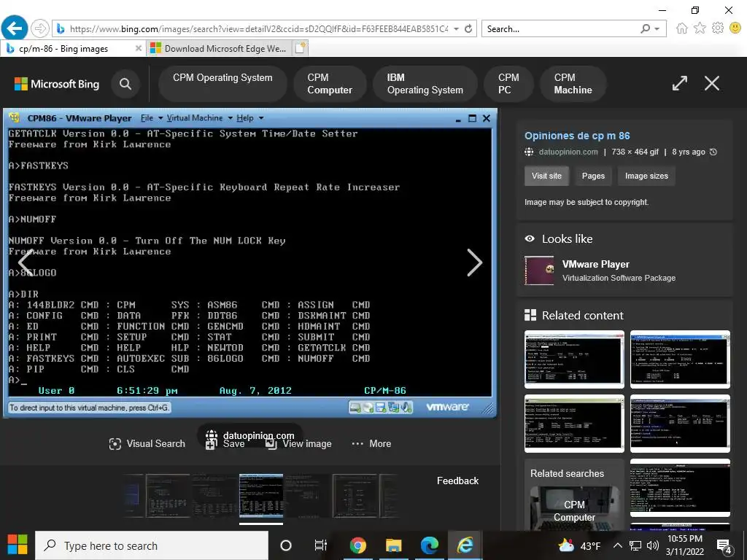Show the next image with right chevron

[474, 262]
